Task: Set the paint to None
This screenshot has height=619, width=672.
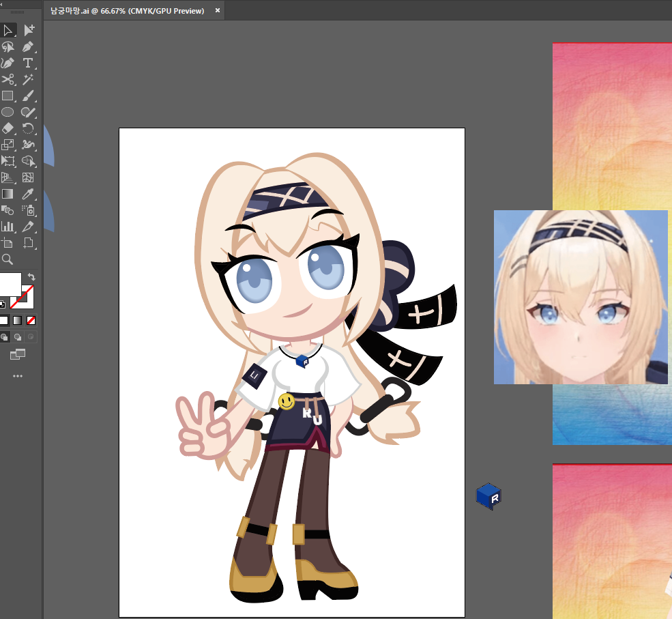Action: 31,320
